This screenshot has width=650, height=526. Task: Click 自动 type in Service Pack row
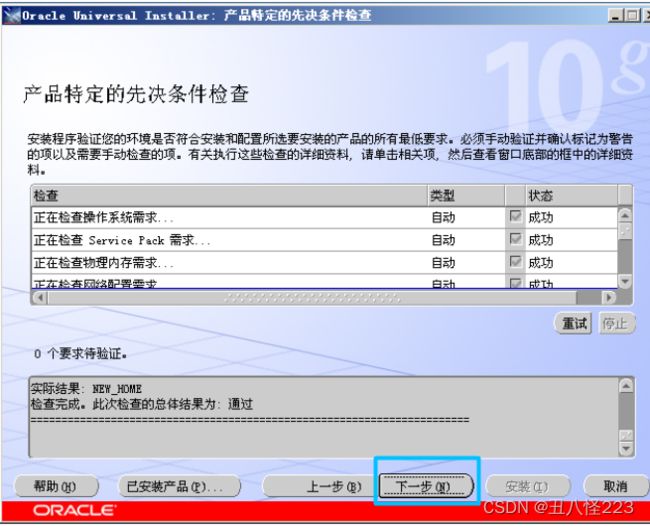pos(443,240)
